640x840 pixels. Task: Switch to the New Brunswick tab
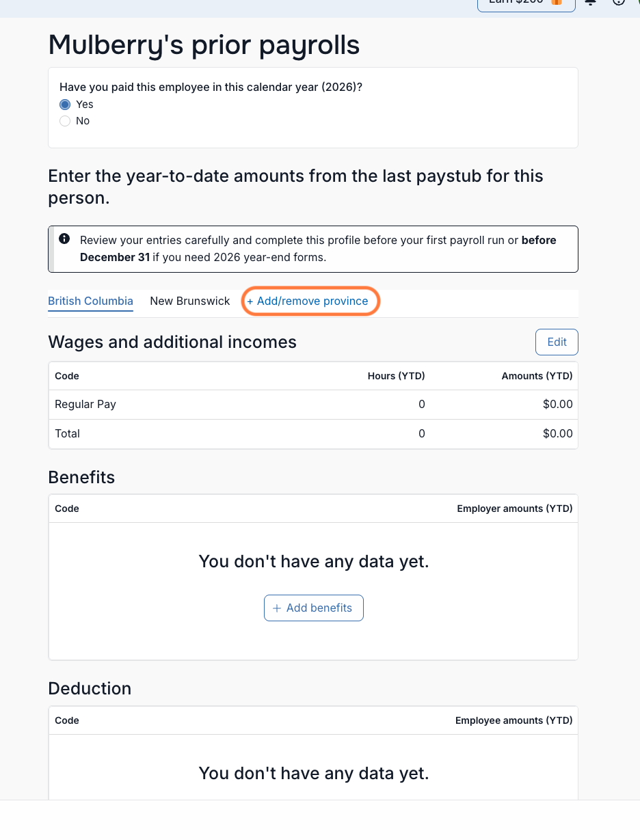[190, 301]
